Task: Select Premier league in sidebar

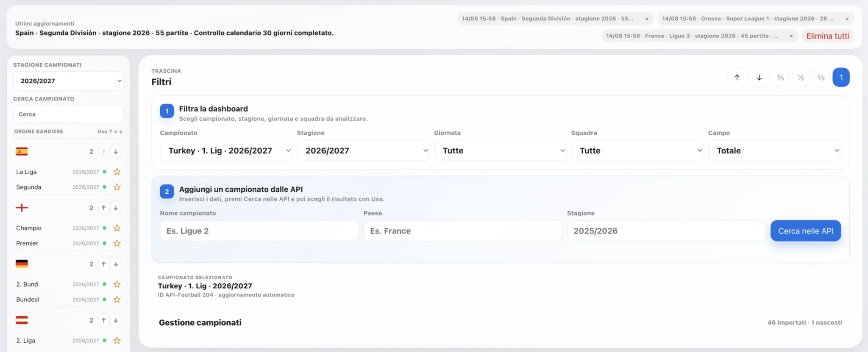Action: pos(27,243)
